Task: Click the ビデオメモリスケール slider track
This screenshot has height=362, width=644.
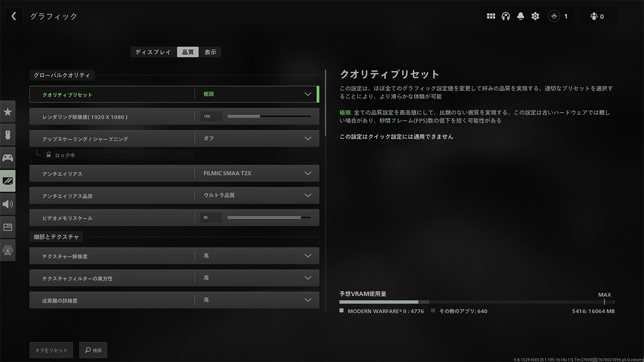Action: (x=269, y=218)
